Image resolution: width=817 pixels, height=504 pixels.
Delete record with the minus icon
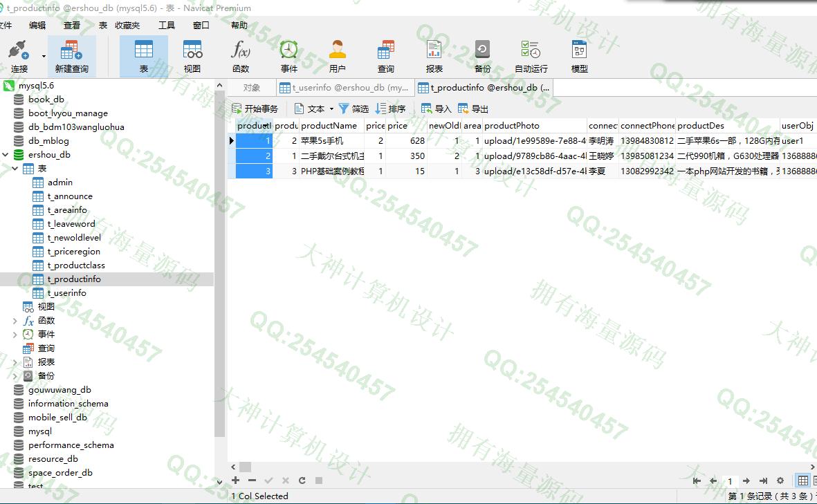253,480
